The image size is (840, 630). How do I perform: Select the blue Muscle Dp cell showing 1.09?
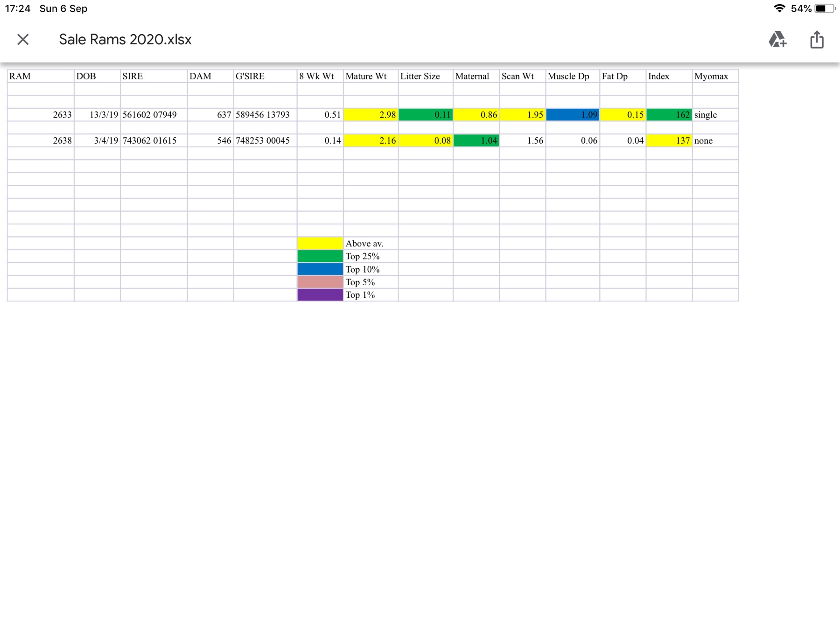pos(573,114)
